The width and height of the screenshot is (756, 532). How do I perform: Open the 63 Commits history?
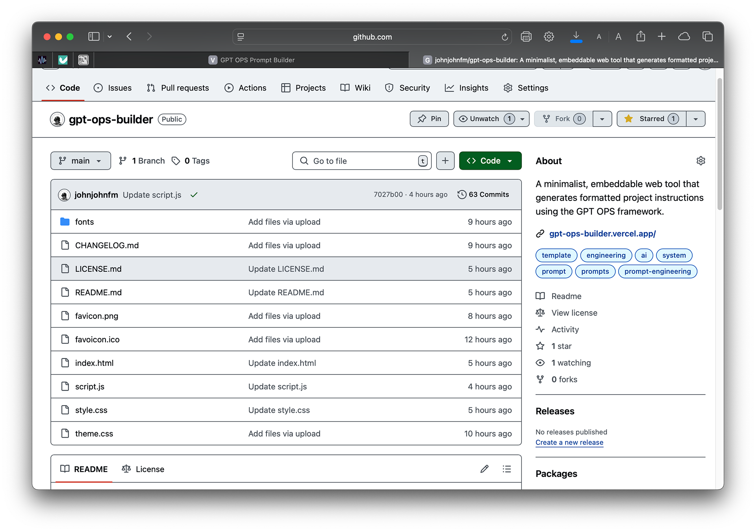pos(483,195)
